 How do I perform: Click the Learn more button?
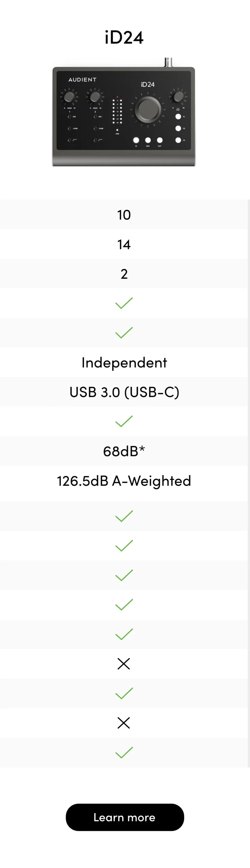coord(125,817)
